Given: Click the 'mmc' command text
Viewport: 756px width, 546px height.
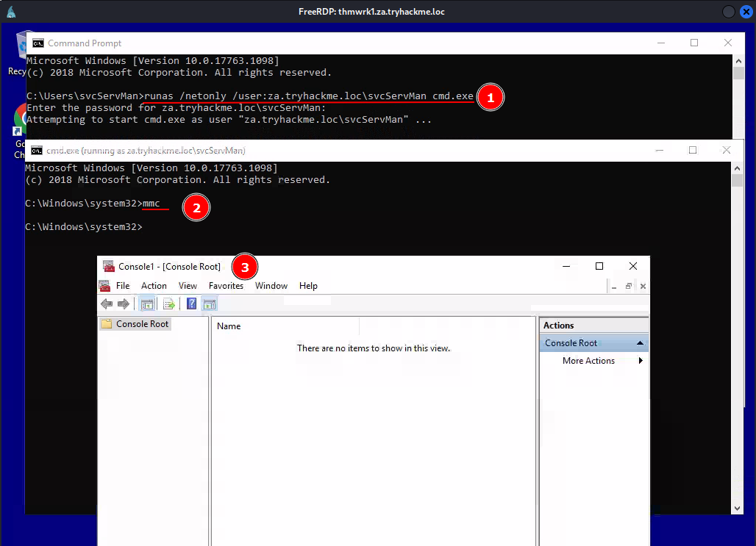Looking at the screenshot, I should pyautogui.click(x=151, y=204).
